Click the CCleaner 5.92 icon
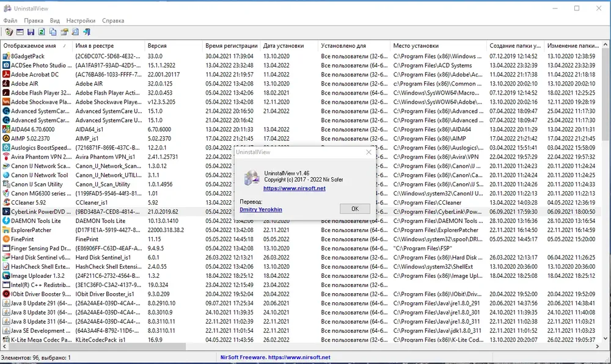 point(6,202)
